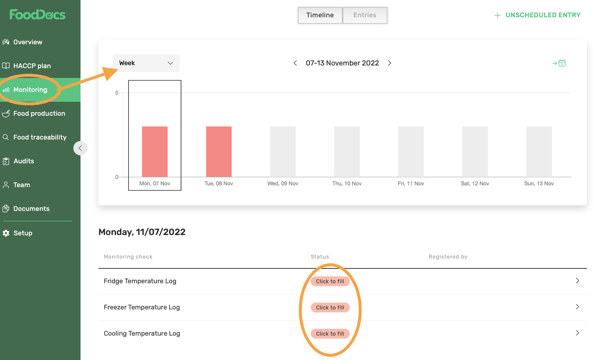Screen dimensions: 600x360
Task: Click the Setup gear icon
Action: pyautogui.click(x=6, y=233)
